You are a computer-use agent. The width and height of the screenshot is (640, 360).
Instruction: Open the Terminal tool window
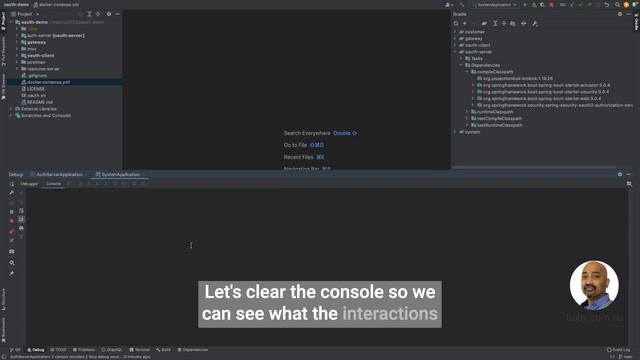(140, 350)
